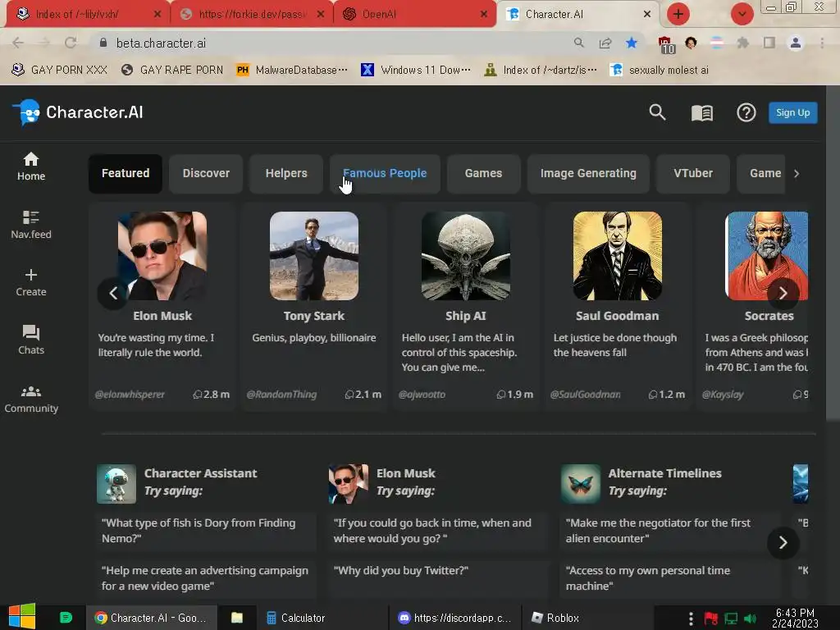
Task: Click the Index of /~dartz/is bookmark
Action: 541,71
